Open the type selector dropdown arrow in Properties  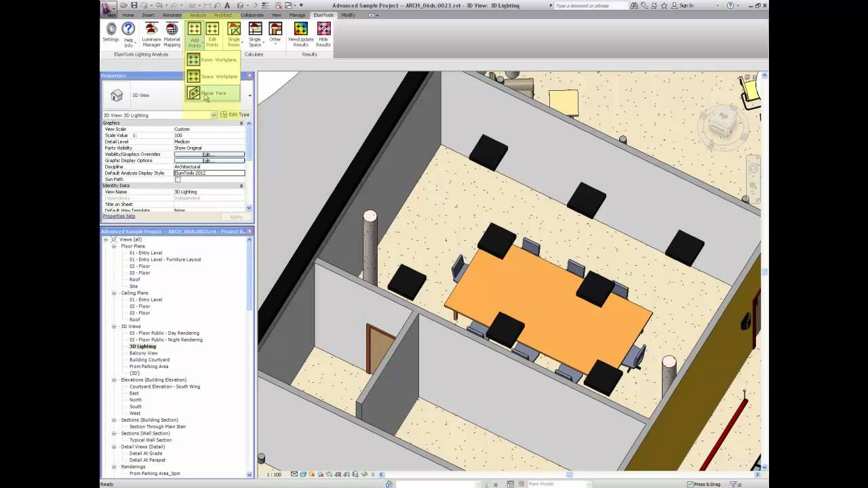(x=250, y=96)
